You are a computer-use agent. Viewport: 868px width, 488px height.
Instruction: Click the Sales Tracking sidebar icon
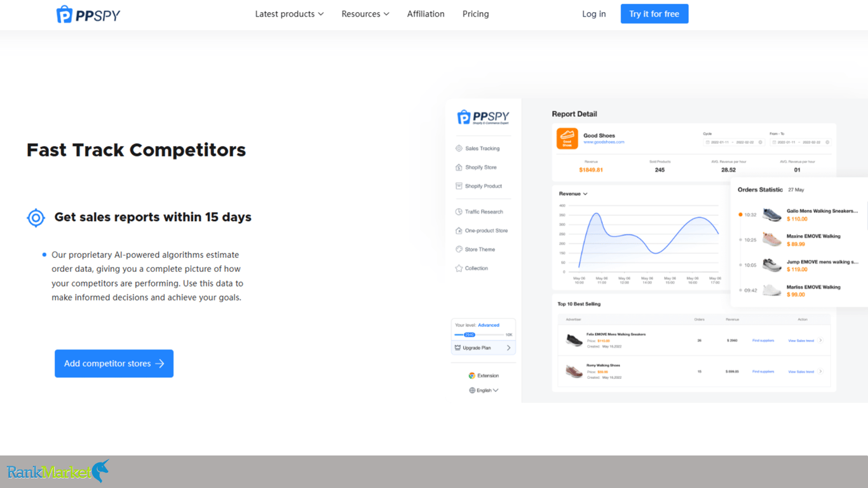[x=459, y=148]
